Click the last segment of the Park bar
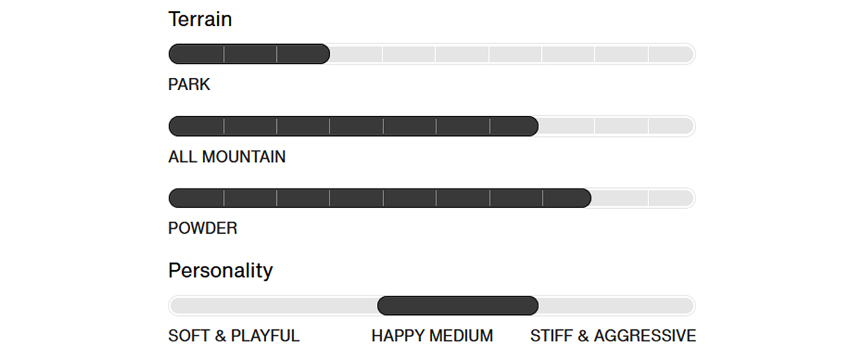Viewport: 868px width, 356px height. tap(671, 54)
